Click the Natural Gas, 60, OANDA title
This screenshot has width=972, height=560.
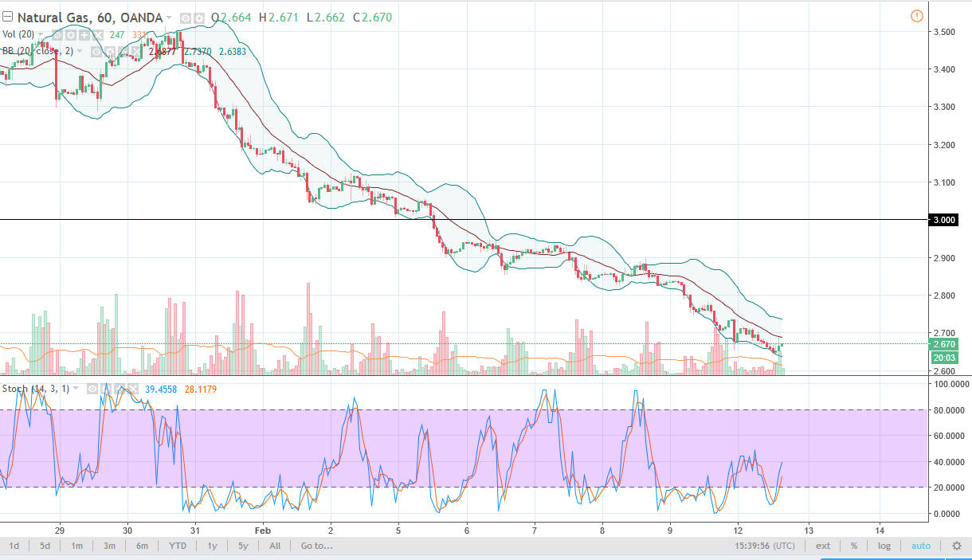coord(90,17)
